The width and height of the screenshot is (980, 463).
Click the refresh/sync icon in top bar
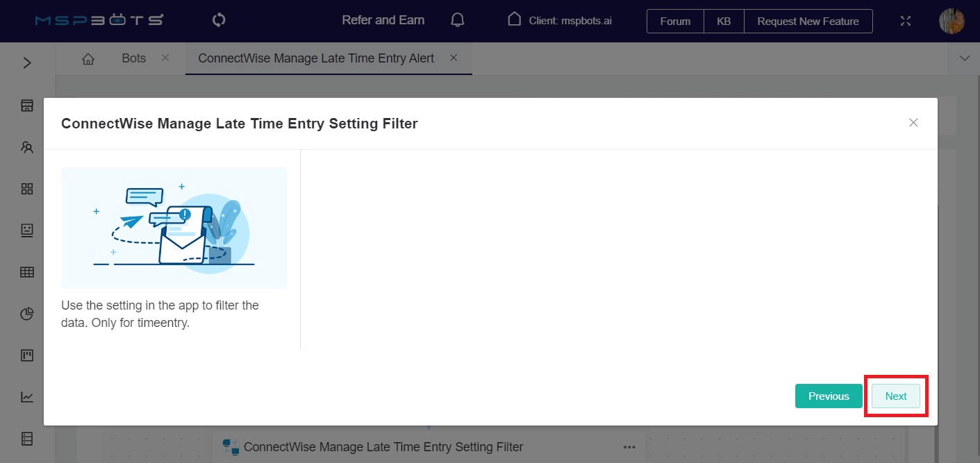click(218, 19)
